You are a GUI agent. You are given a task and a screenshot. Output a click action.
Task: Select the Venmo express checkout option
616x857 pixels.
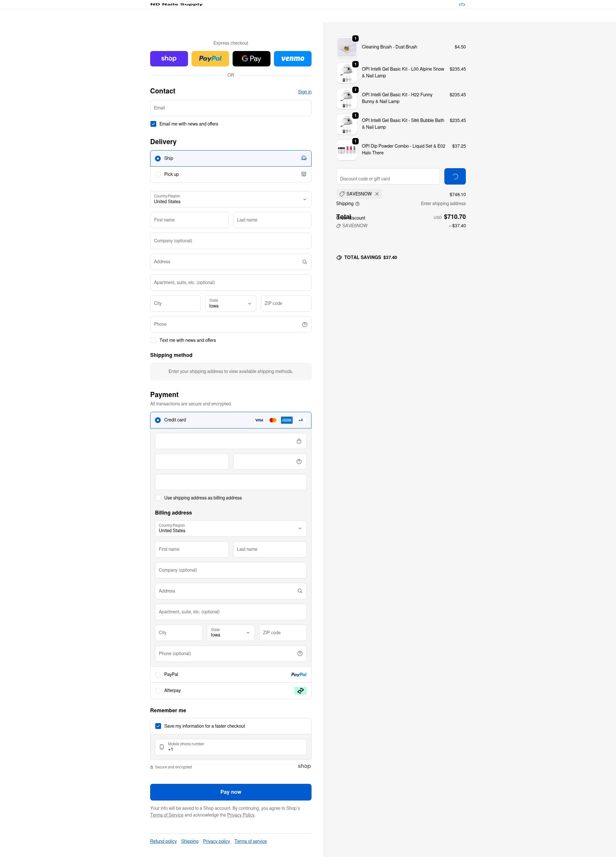(292, 58)
